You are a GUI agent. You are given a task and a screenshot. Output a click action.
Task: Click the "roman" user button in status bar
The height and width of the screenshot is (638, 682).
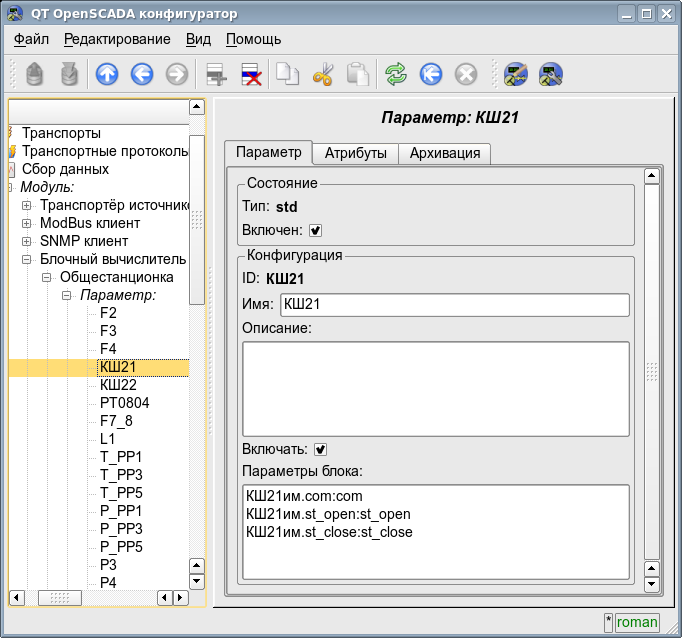(x=637, y=622)
